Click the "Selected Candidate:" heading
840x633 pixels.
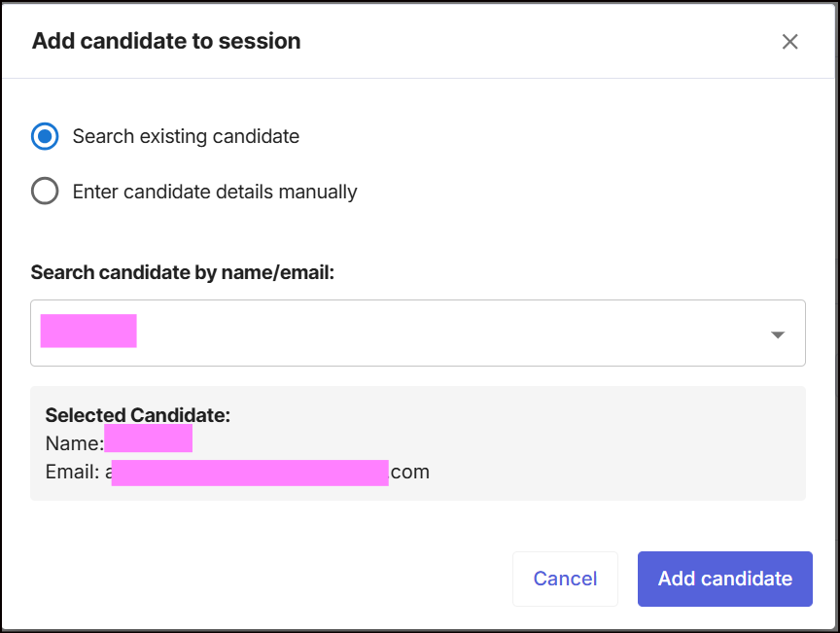pos(138,415)
